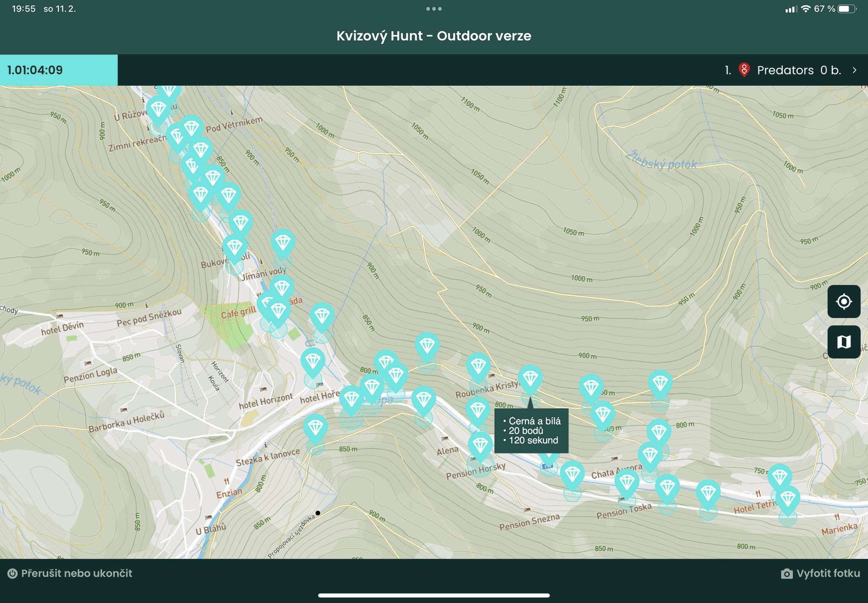Tap the diamond marker just left of Chata Aurora
Viewport: 868px width, 603px height.
(572, 474)
